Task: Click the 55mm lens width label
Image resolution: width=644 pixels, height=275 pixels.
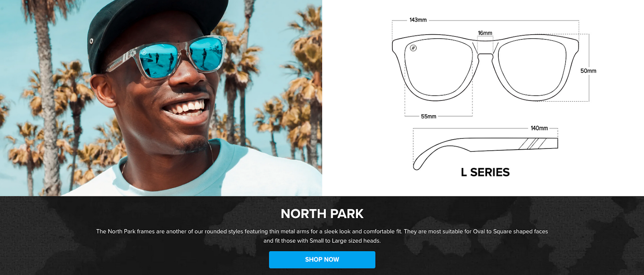Action: point(428,117)
